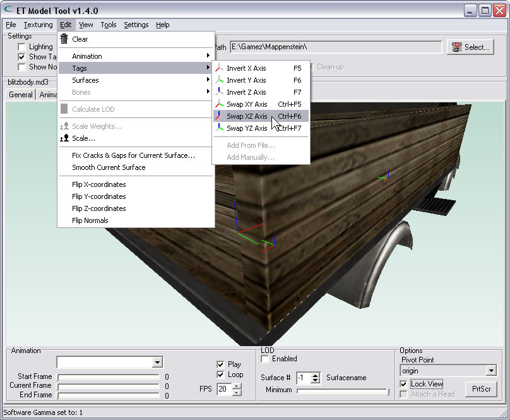
Task: Click the Invert Z Axis icon
Action: [x=219, y=92]
